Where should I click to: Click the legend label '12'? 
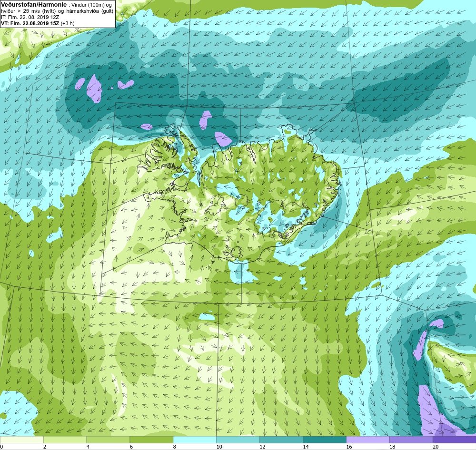263,447
